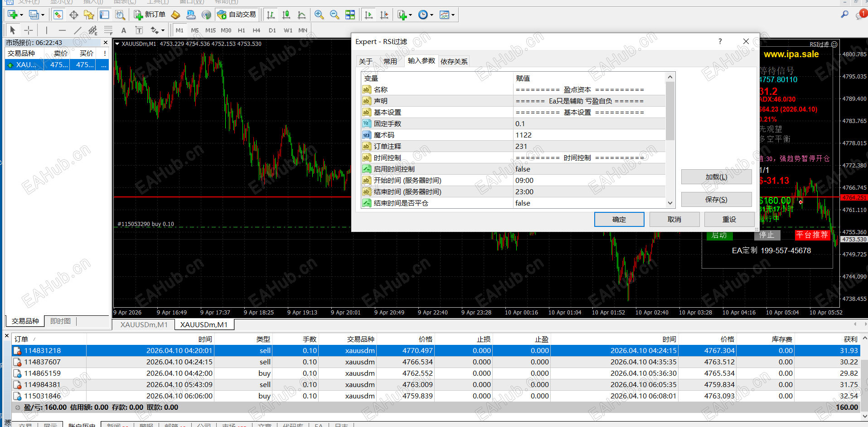
Task: Click the parameter list scrollbar thumb
Action: pyautogui.click(x=670, y=111)
